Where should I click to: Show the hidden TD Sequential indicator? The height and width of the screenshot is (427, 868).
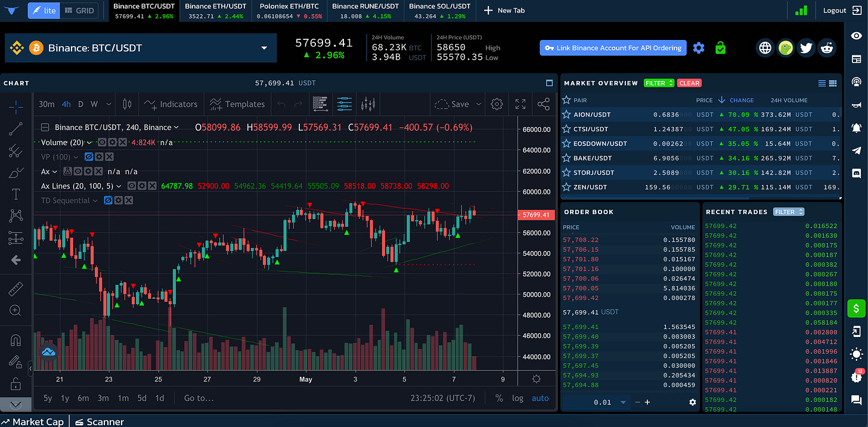(x=108, y=200)
